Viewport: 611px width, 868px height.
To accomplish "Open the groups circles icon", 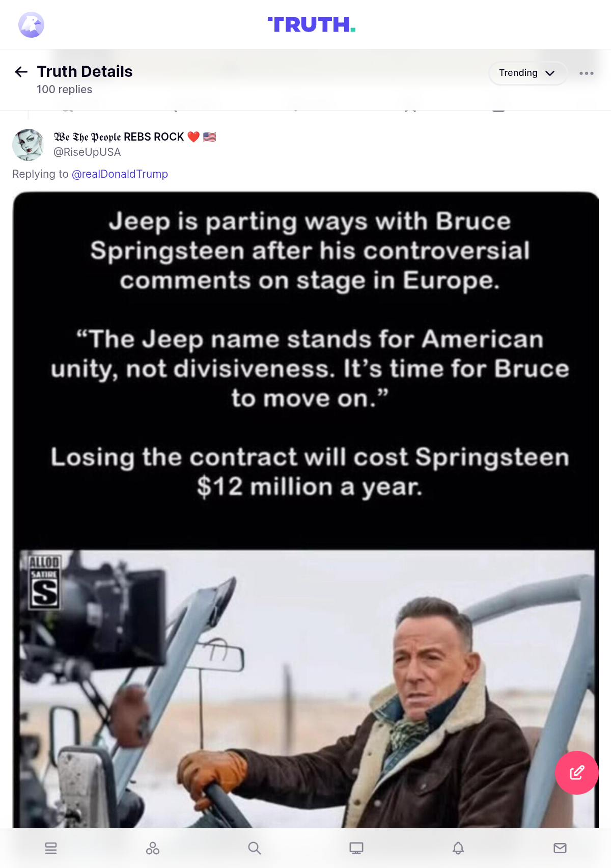I will click(x=153, y=848).
